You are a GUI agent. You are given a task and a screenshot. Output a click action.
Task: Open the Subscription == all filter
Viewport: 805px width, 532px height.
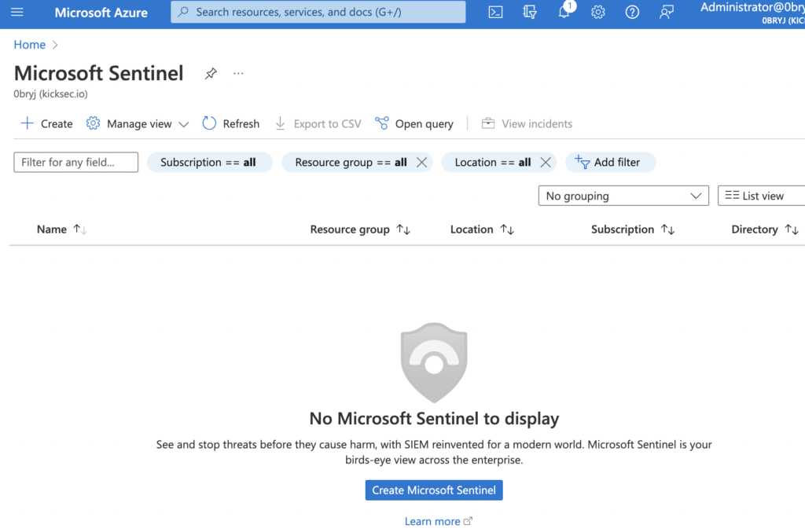[x=209, y=162]
